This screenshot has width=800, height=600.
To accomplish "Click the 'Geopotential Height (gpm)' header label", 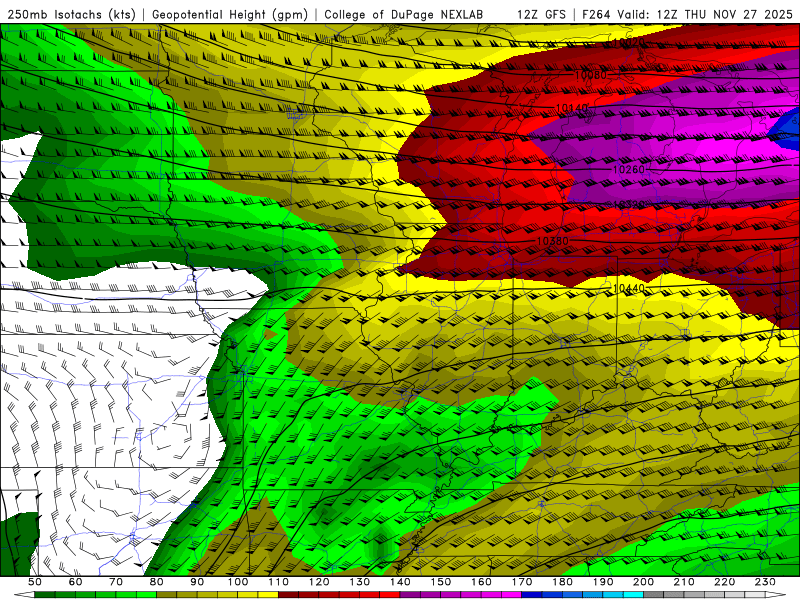I will click(230, 14).
